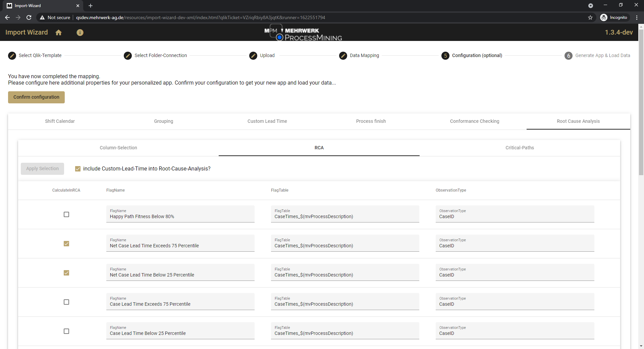
Task: Click Select Qlik-Template step label
Action: tap(40, 55)
